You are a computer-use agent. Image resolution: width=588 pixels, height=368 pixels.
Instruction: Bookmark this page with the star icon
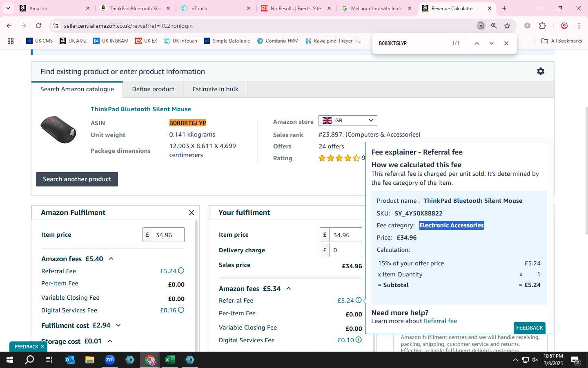(x=507, y=26)
